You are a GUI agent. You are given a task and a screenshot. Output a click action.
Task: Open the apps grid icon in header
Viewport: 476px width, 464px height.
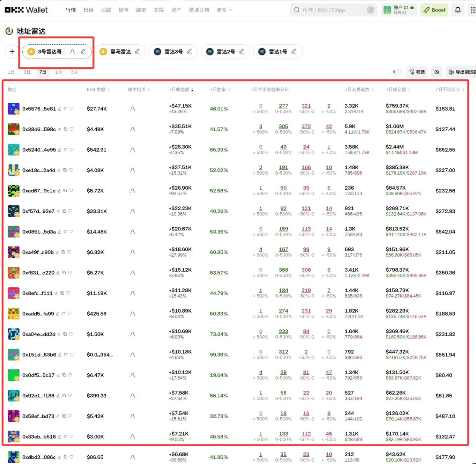click(473, 10)
